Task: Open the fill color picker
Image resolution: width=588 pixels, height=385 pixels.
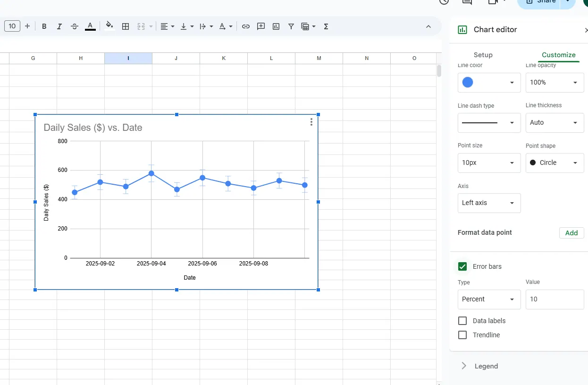Action: (x=109, y=26)
